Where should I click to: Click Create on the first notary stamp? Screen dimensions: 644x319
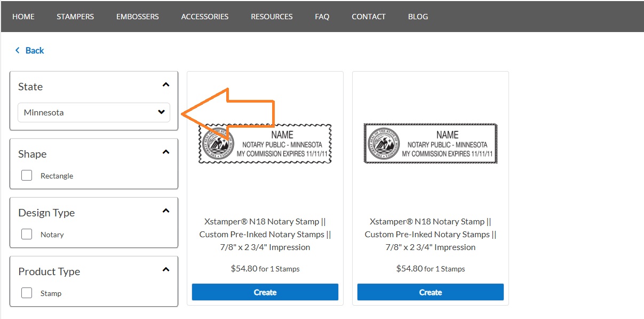[265, 292]
